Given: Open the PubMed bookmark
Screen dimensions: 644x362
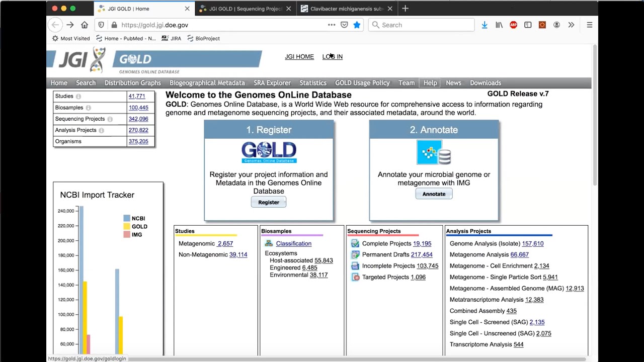Looking at the screenshot, I should (126, 38).
